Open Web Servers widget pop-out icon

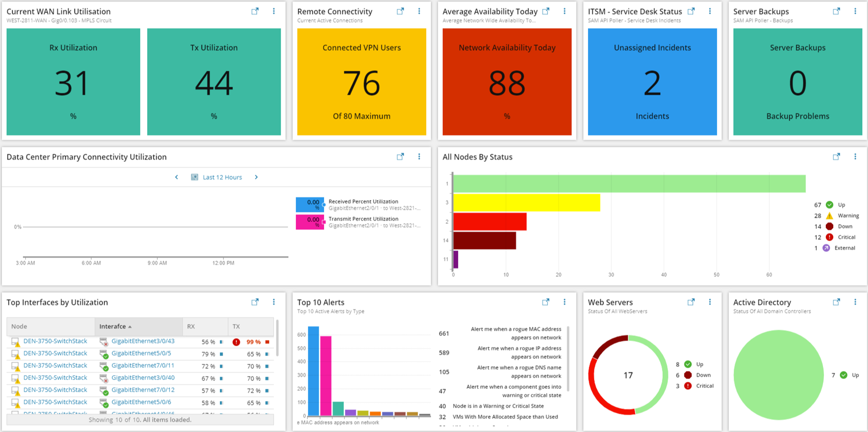pos(691,302)
